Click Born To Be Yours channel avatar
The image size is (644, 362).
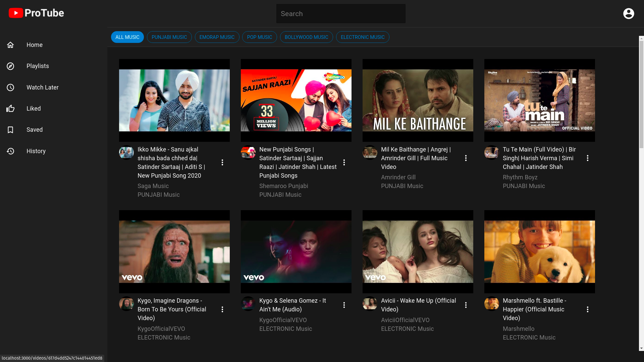click(126, 304)
